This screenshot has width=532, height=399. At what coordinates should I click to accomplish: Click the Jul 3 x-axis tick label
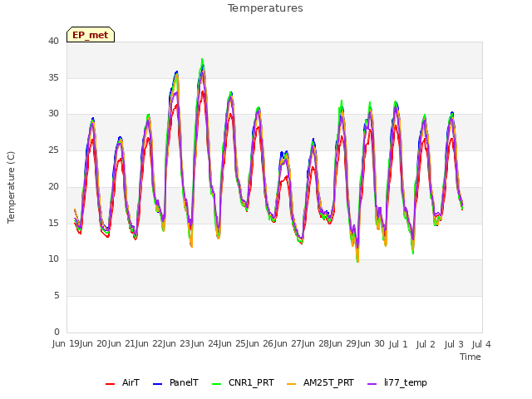point(454,344)
